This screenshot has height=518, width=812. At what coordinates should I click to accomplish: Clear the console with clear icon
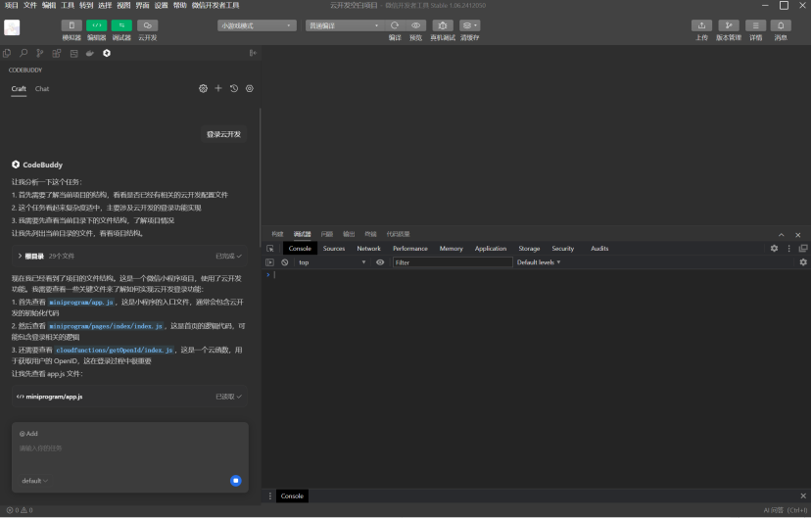(284, 262)
